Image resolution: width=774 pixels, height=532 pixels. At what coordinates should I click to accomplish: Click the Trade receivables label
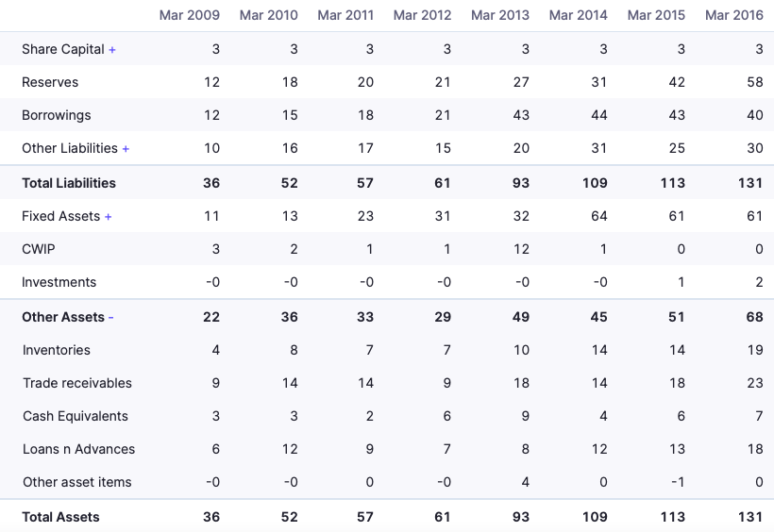77,383
